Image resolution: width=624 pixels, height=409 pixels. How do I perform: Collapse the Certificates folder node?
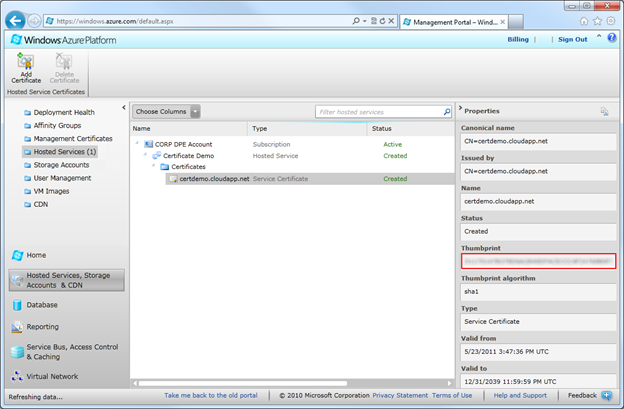154,167
